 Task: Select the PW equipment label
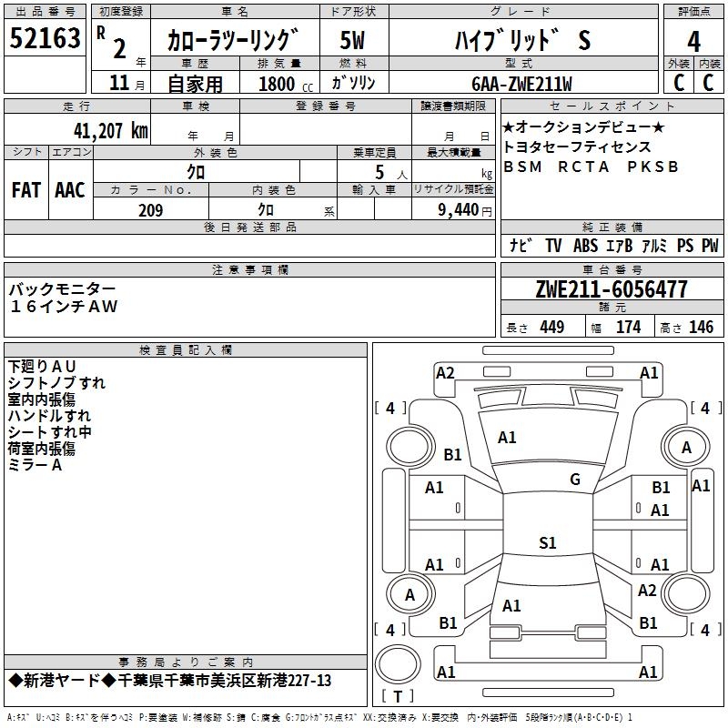tap(710, 246)
